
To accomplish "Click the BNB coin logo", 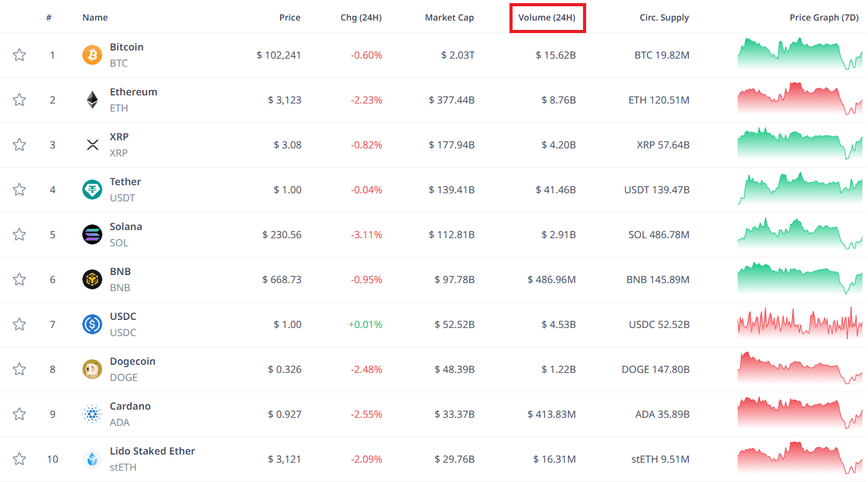I will click(92, 279).
